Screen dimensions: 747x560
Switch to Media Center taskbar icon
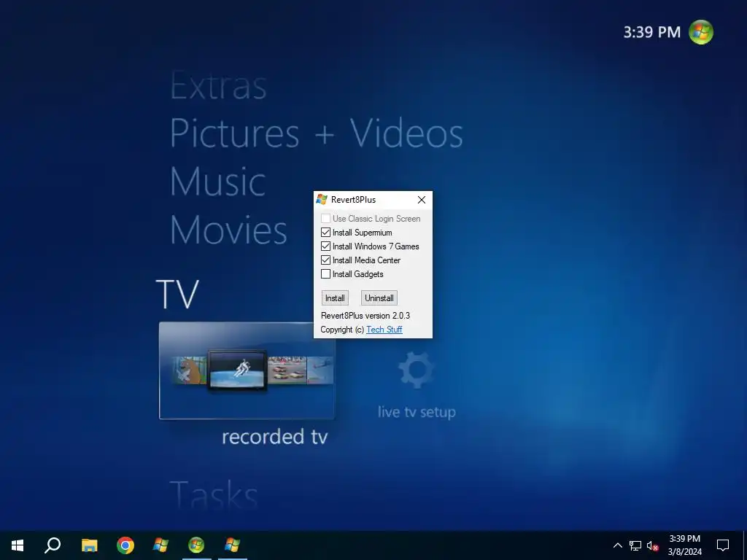(196, 545)
